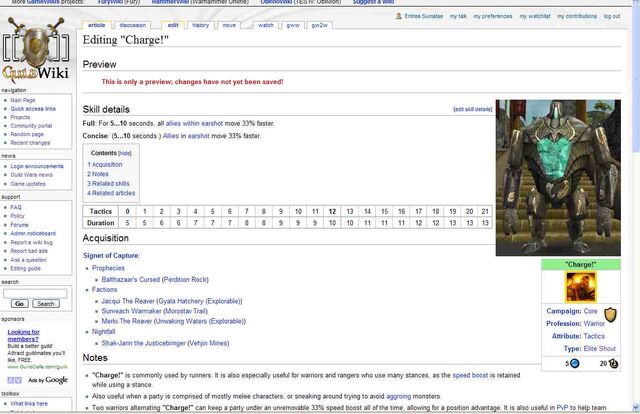Image resolution: width=640 pixels, height=414 pixels.
Task: Open my talk page link
Action: (458, 16)
